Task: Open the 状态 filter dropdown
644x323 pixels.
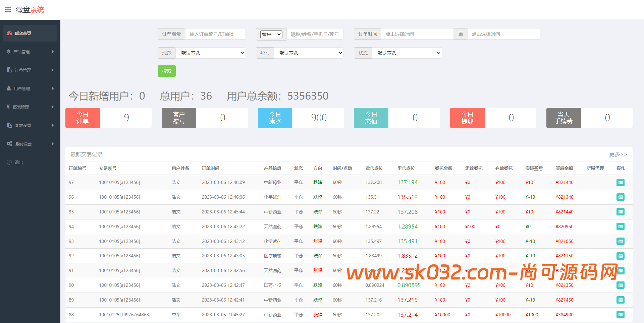Action: [x=407, y=53]
